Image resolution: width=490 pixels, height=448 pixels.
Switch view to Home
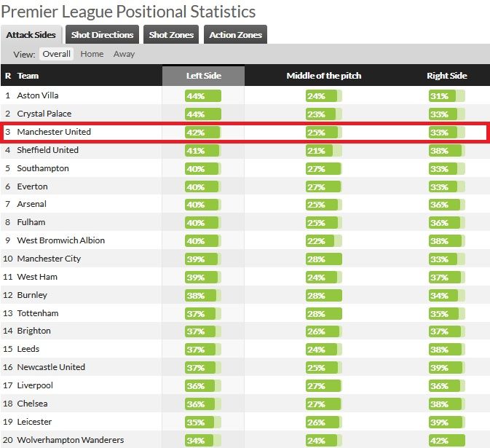coord(92,54)
